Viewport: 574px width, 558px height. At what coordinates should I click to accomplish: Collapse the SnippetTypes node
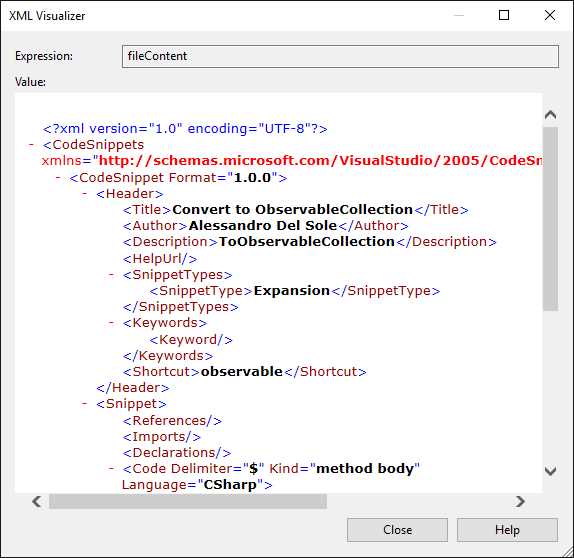tap(112, 275)
